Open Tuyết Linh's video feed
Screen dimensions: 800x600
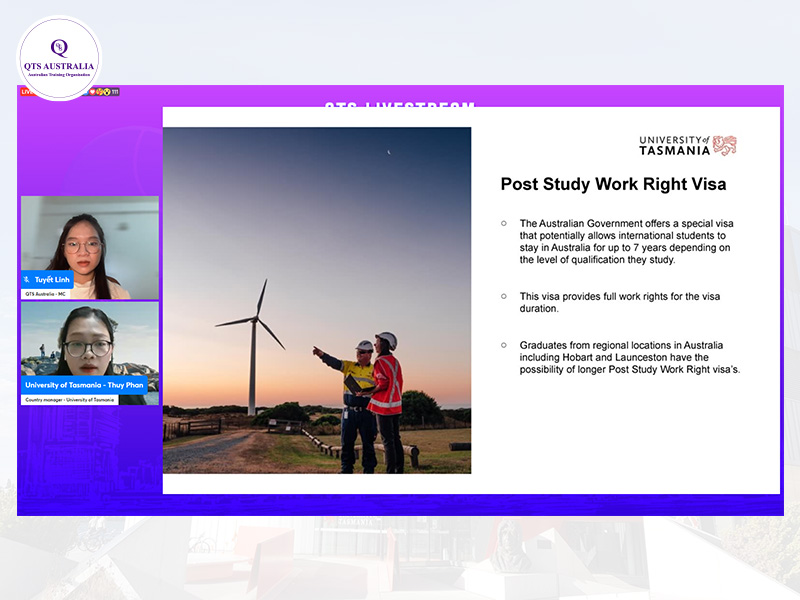(90, 247)
